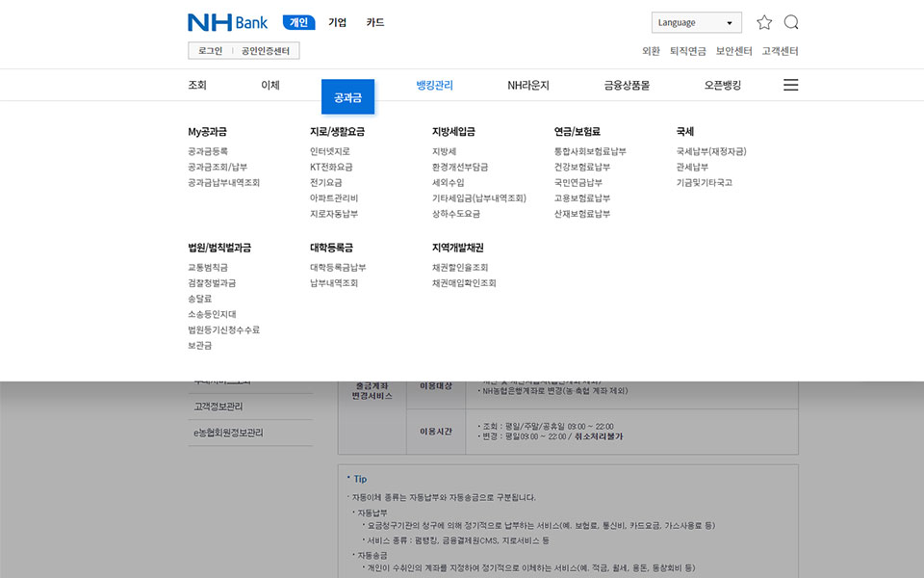Click the star favorites icon
Screen dimensions: 924x578
pos(764,22)
